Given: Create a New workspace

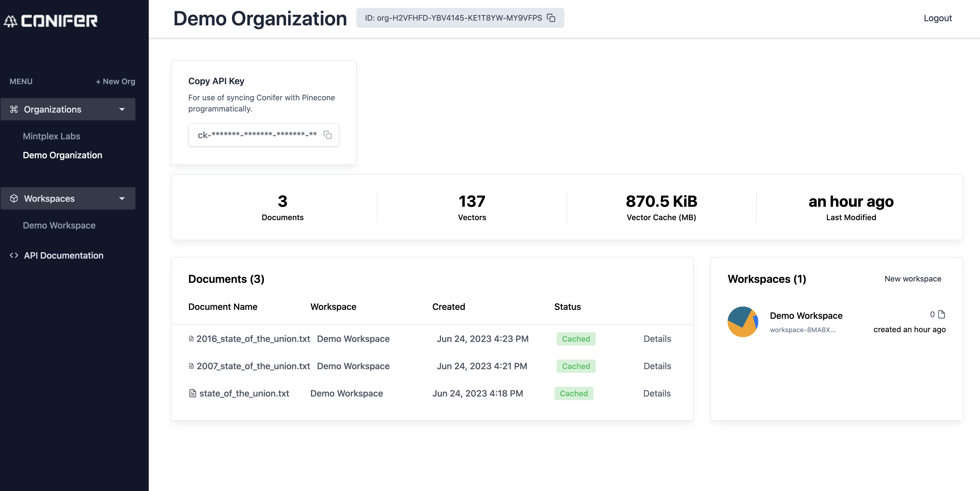Looking at the screenshot, I should click(x=913, y=279).
